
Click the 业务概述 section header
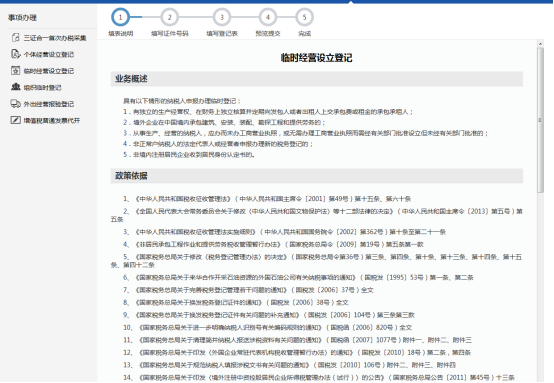(x=317, y=79)
